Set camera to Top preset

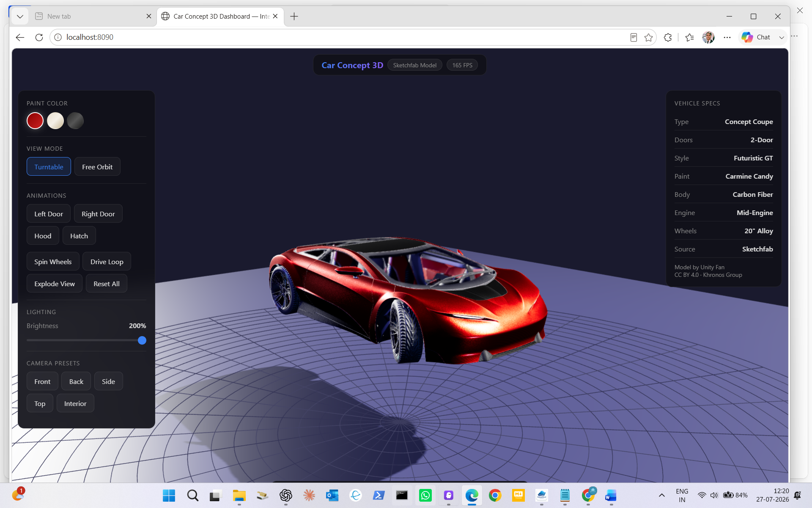[40, 403]
